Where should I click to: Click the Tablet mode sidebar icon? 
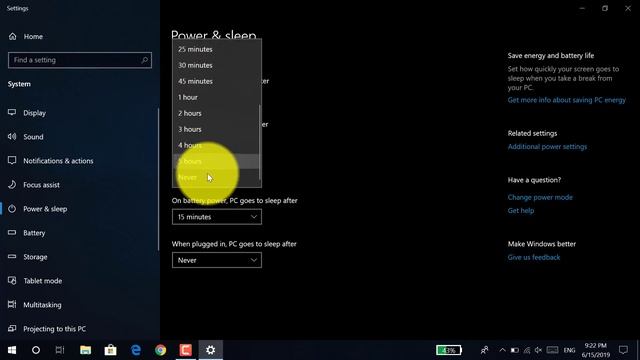(12, 281)
